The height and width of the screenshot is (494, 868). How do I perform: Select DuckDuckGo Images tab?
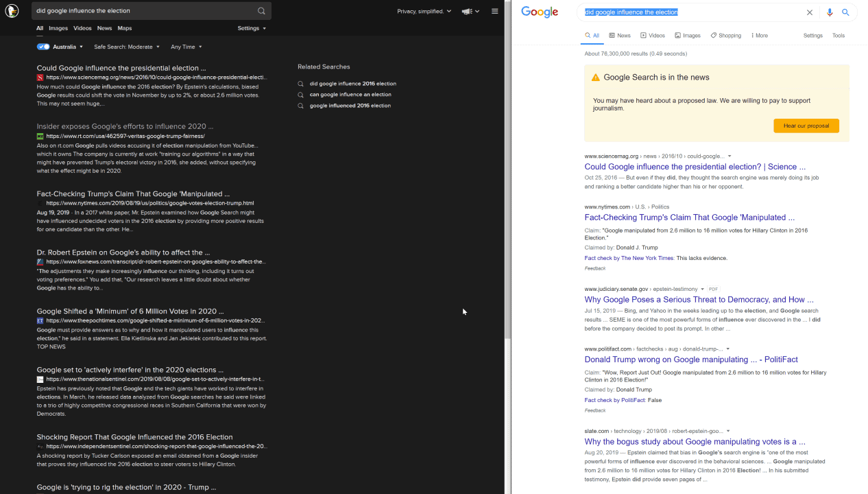pos(58,28)
